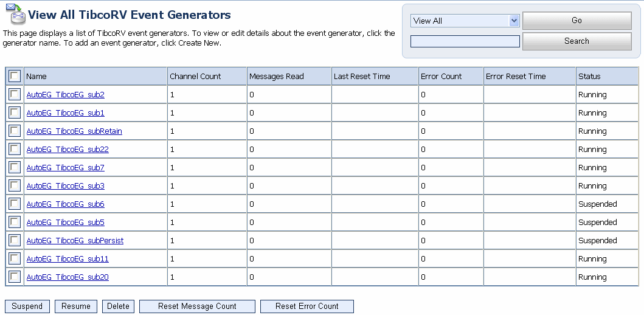
Task: Mark the AutoEG_TibcoEG_sub3 row checkbox
Action: click(x=15, y=185)
